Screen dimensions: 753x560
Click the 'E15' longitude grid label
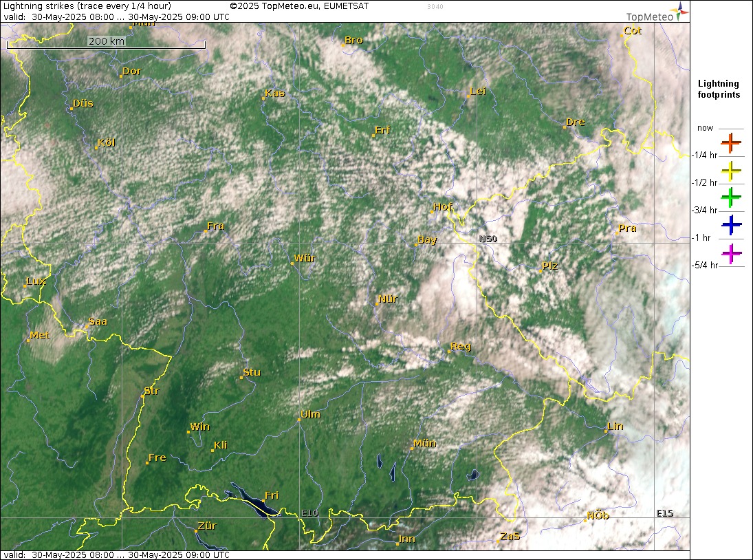[665, 513]
